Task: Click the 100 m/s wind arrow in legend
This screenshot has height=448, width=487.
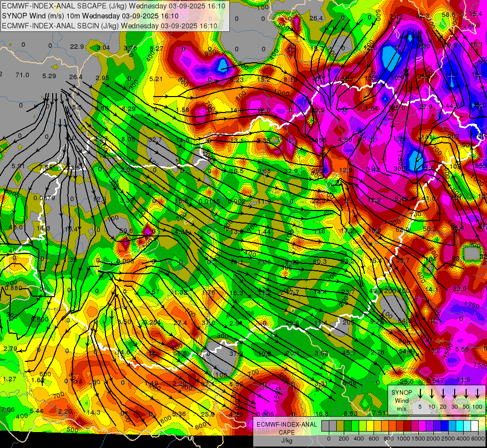Action: tap(478, 394)
